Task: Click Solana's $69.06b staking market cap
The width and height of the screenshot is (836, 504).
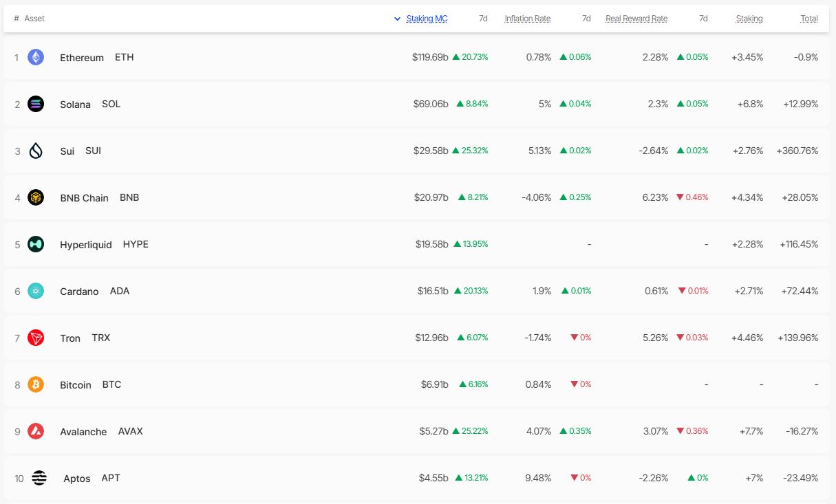Action: point(431,104)
